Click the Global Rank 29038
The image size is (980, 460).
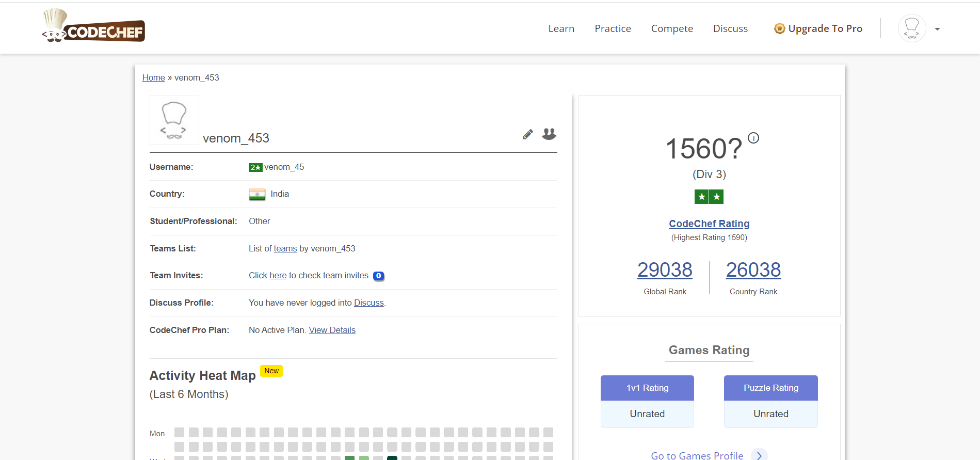point(665,270)
